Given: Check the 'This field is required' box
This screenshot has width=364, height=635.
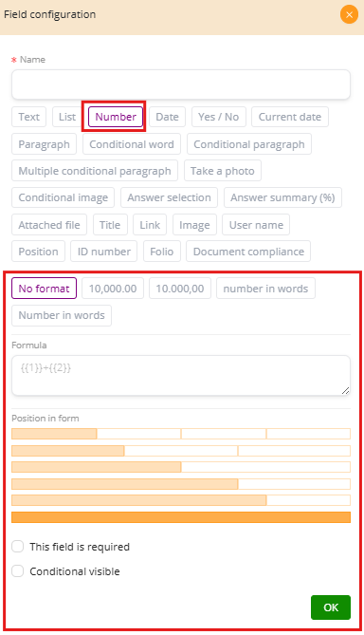Looking at the screenshot, I should pos(17,547).
